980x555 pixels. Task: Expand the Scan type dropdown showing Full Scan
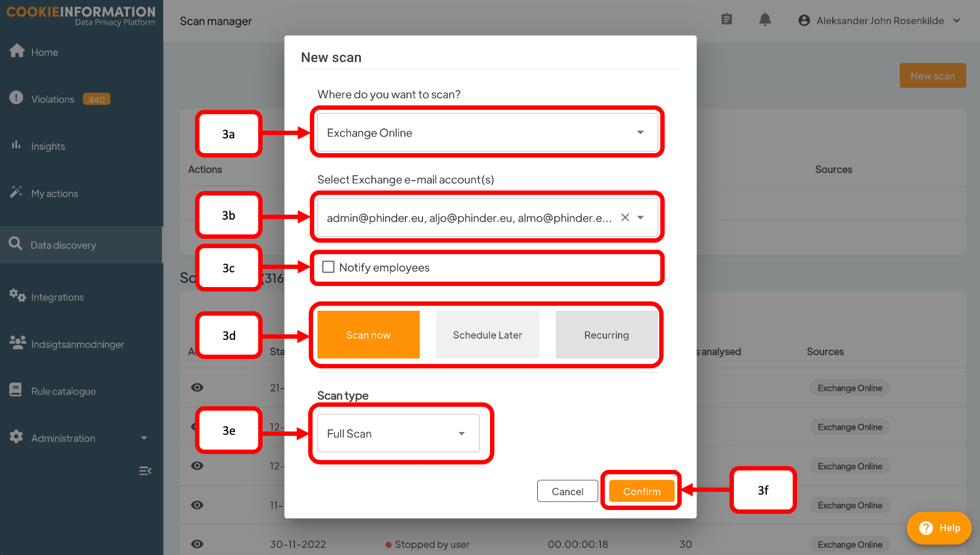[398, 434]
